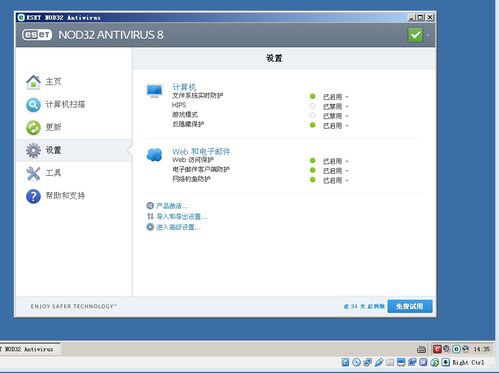Open help via blue question mark icon
The image size is (499, 373).
[33, 196]
